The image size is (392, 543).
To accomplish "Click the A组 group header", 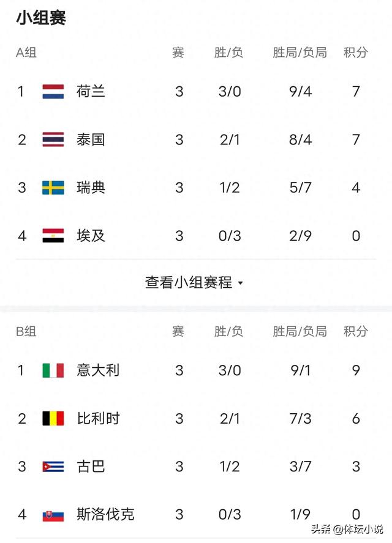I will coord(26,53).
